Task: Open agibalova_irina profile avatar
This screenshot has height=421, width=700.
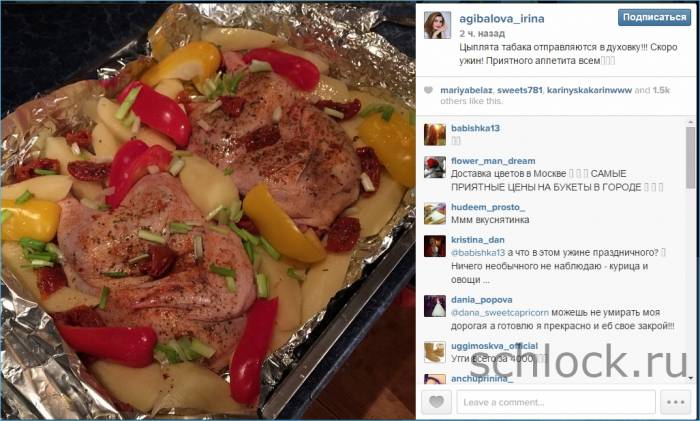Action: pyautogui.click(x=437, y=25)
